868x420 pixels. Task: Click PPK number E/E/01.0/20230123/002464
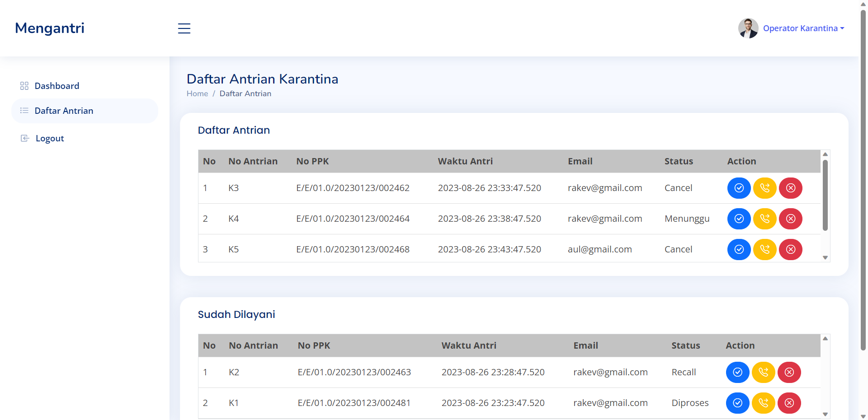353,219
